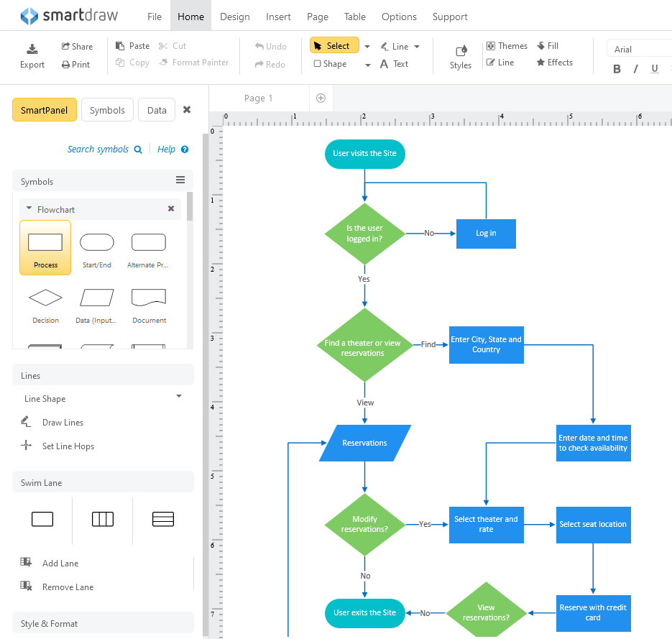Redo the last action
The image size is (672, 639).
(x=270, y=64)
